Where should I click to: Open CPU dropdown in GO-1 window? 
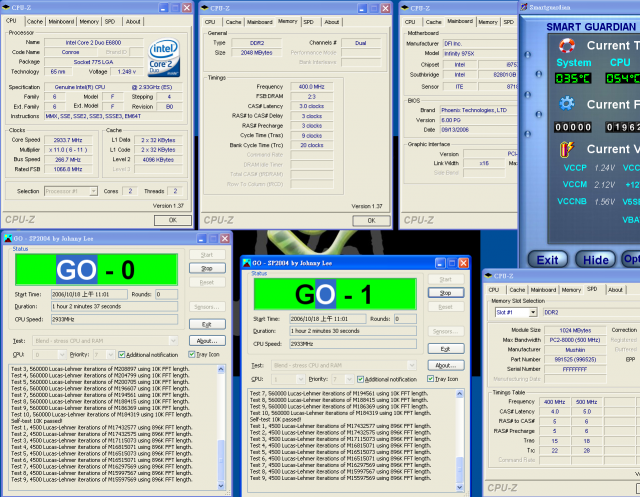(x=300, y=379)
